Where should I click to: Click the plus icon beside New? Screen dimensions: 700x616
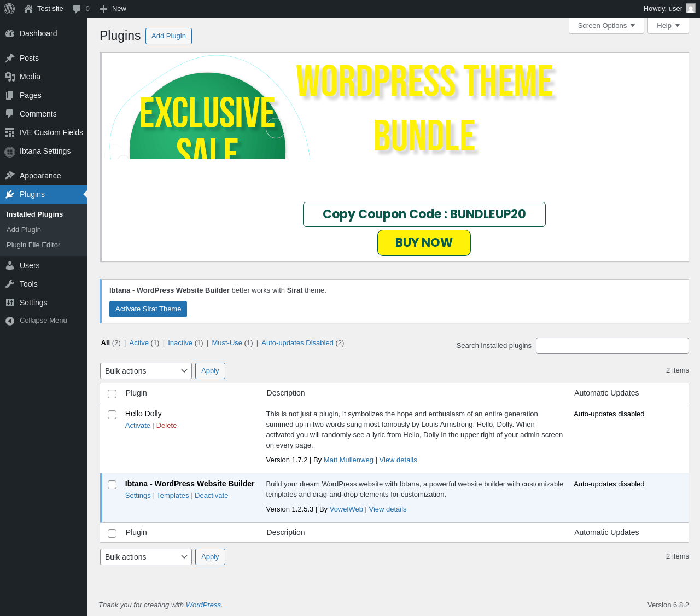coord(103,9)
